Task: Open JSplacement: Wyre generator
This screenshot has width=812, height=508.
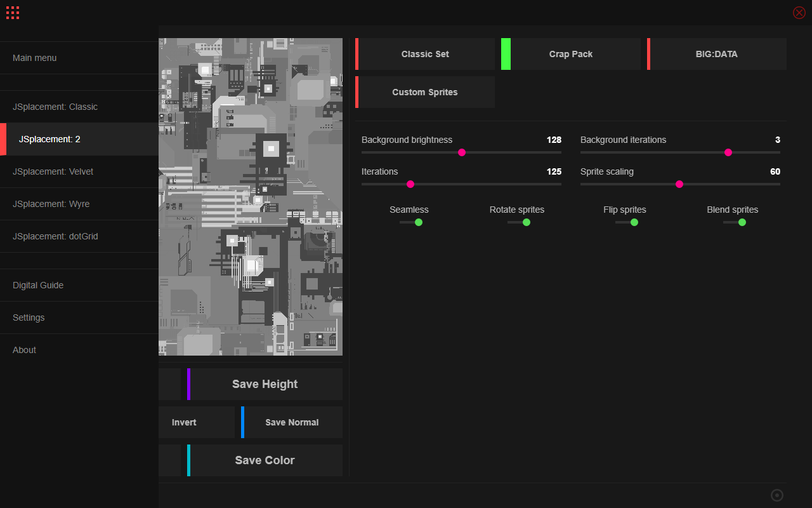Action: [79, 204]
